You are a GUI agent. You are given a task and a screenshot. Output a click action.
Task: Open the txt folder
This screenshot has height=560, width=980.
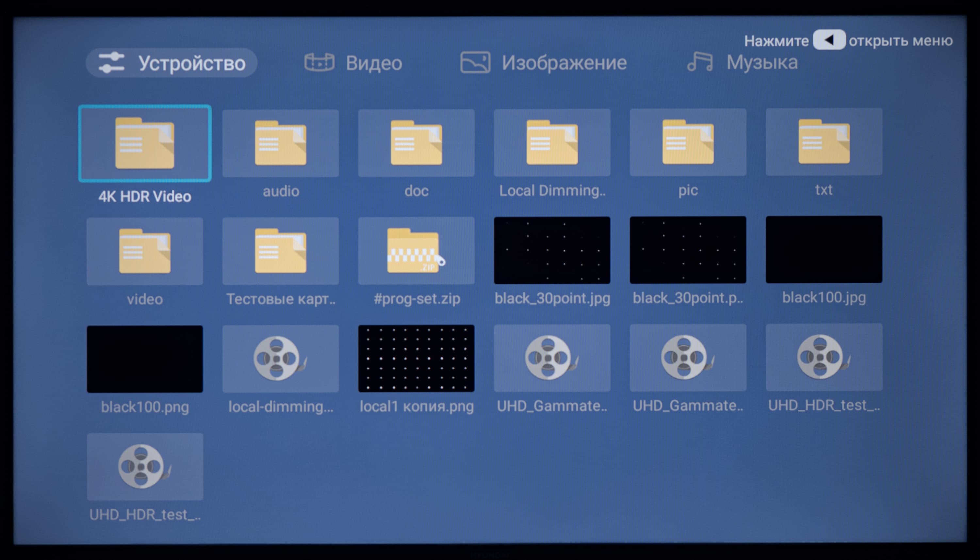[824, 141]
